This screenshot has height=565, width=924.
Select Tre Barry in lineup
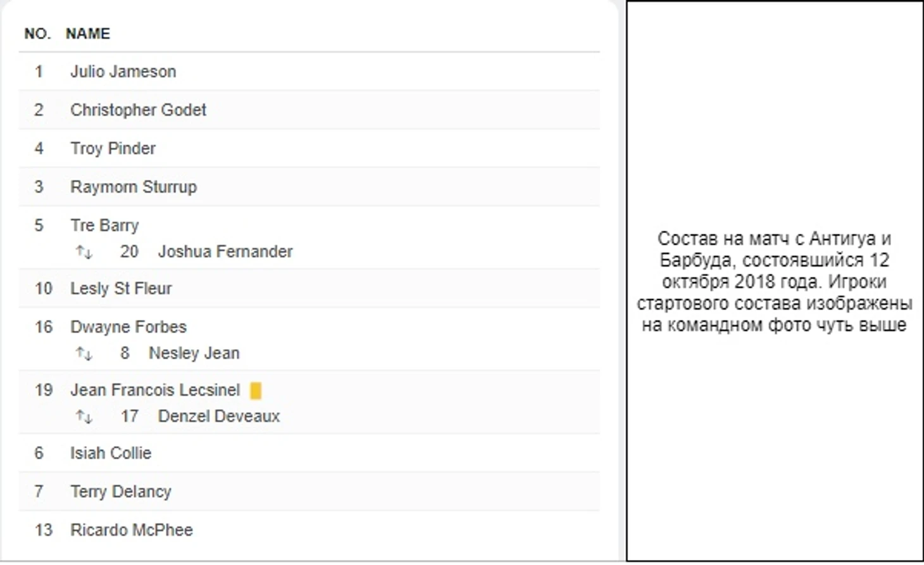click(104, 225)
